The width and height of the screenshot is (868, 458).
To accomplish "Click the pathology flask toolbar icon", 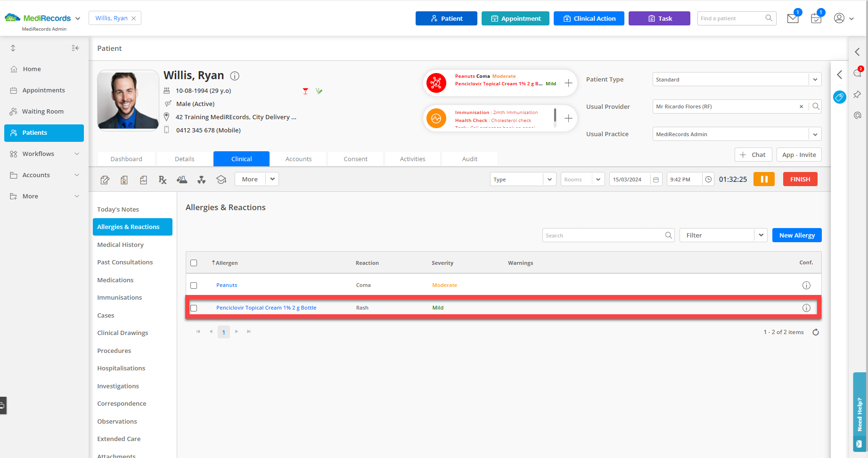I will (x=182, y=180).
